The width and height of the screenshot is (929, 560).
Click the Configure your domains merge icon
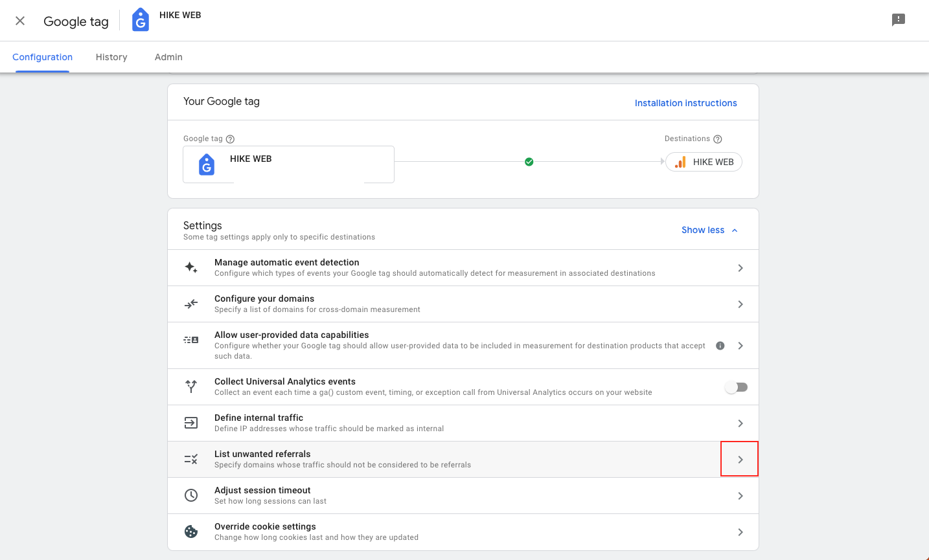pyautogui.click(x=191, y=304)
